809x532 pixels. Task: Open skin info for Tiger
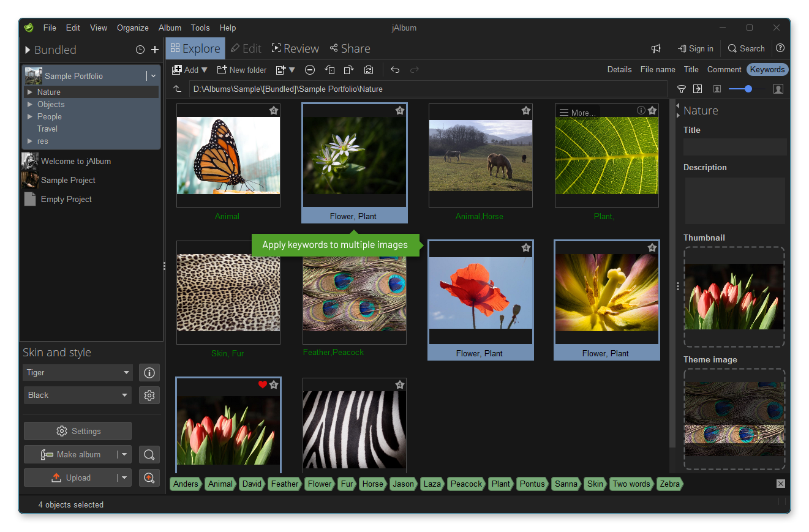click(149, 372)
